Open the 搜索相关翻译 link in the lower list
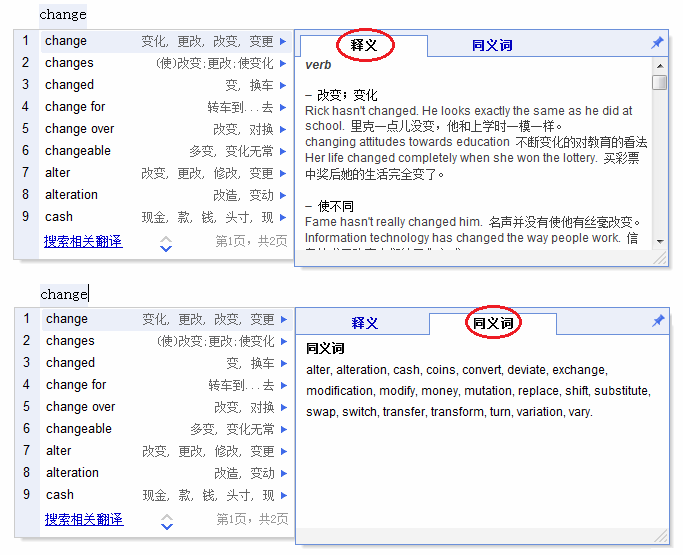The width and height of the screenshot is (683, 555). pyautogui.click(x=84, y=519)
